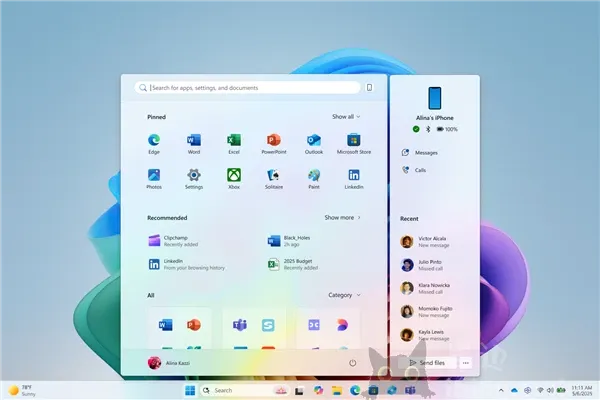Launch the Xbox app

pyautogui.click(x=234, y=179)
